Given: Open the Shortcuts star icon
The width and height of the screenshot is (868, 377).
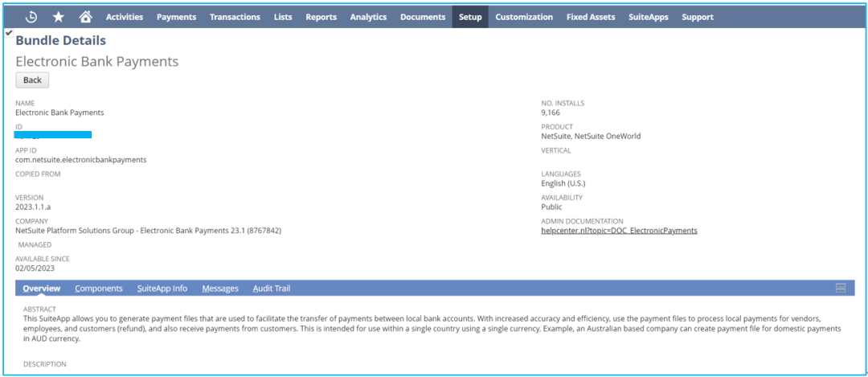Looking at the screenshot, I should (58, 17).
